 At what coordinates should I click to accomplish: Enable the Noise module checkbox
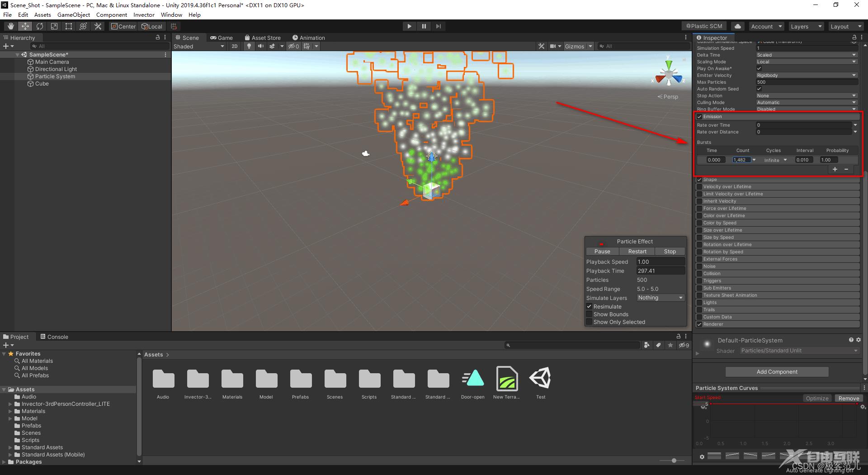pos(699,266)
